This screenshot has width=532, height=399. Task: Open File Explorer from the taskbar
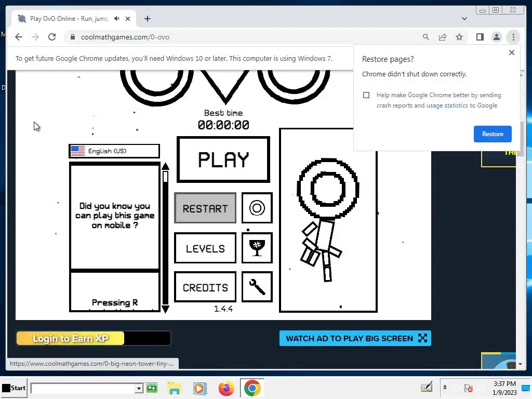coord(174,388)
